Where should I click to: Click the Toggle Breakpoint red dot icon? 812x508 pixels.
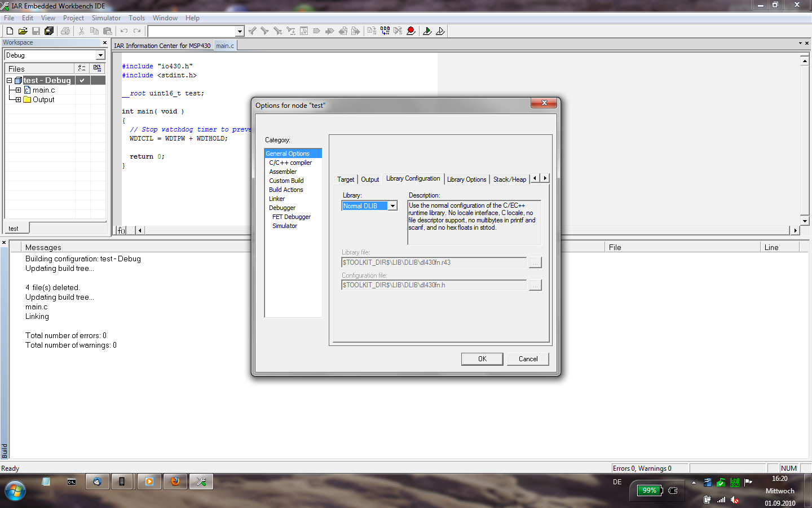(x=411, y=31)
